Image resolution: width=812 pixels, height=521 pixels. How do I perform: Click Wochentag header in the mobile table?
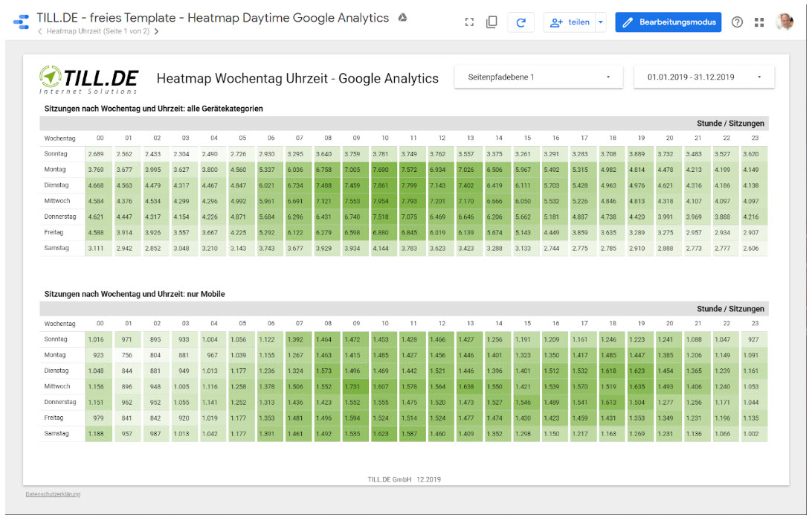point(59,324)
